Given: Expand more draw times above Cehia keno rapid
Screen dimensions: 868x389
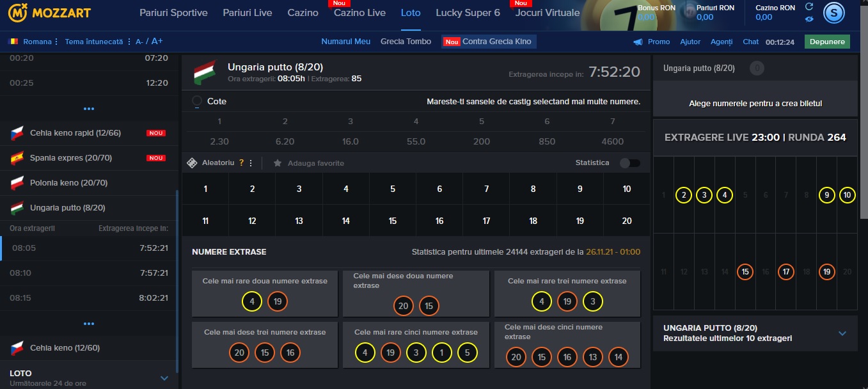Looking at the screenshot, I should pyautogui.click(x=89, y=109).
